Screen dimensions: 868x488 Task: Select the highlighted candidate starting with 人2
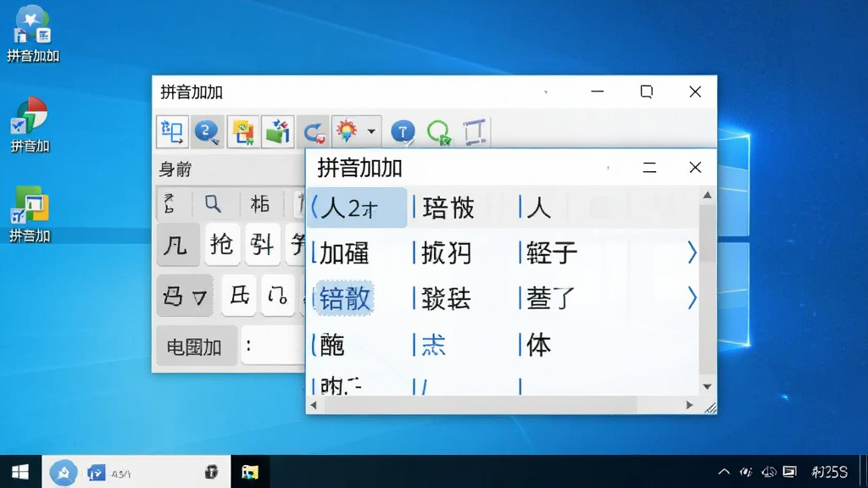tap(357, 208)
